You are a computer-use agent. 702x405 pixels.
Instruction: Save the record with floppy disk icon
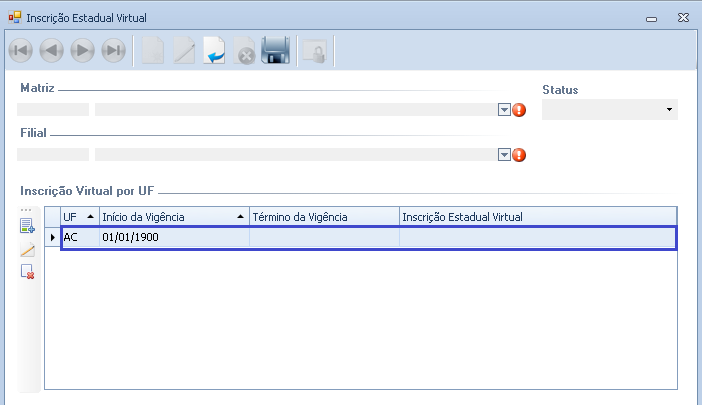coord(275,50)
